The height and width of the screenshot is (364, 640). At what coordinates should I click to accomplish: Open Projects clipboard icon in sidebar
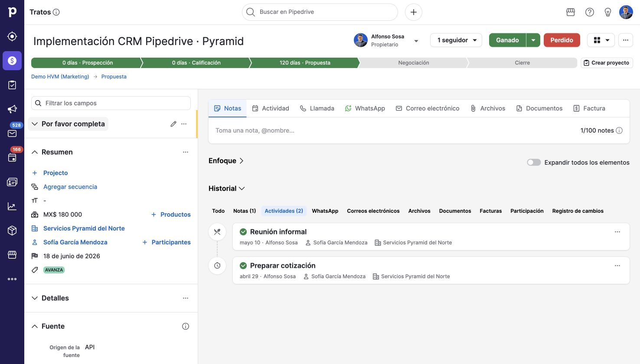pyautogui.click(x=12, y=85)
